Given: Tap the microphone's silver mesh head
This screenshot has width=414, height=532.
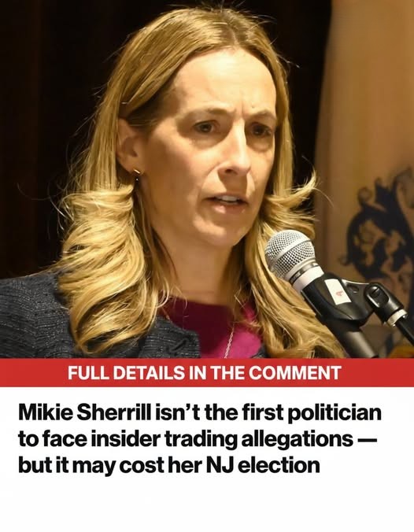Looking at the screenshot, I should pyautogui.click(x=290, y=254).
